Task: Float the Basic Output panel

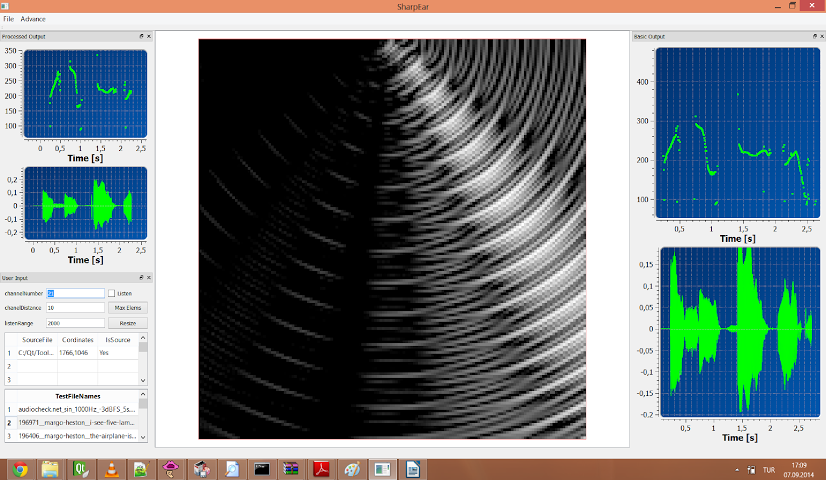Action: (x=814, y=36)
